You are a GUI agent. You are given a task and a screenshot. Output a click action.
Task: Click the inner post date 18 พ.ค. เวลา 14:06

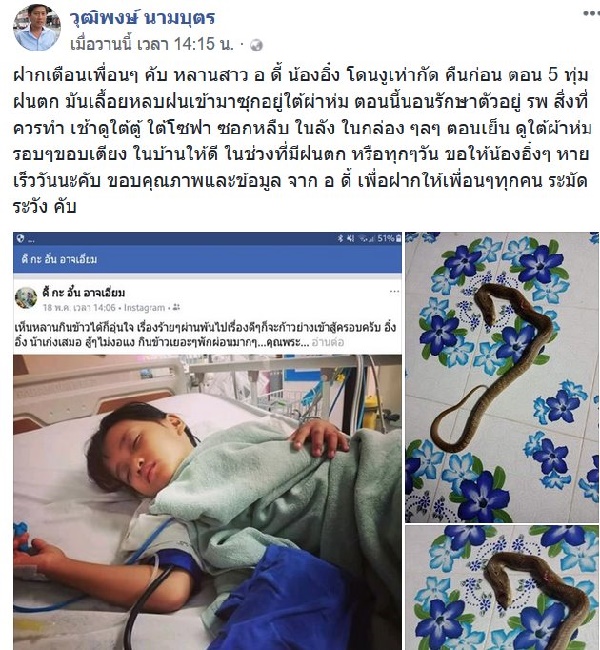point(79,308)
